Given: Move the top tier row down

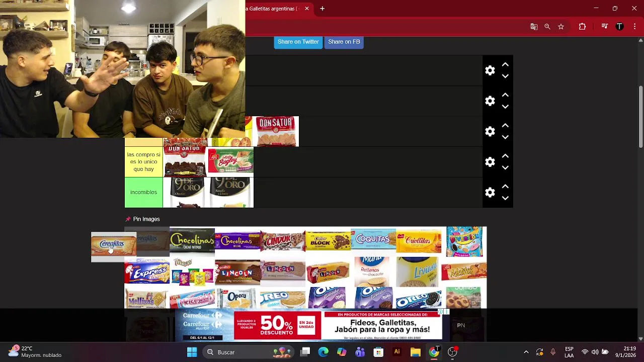Looking at the screenshot, I should click(505, 76).
